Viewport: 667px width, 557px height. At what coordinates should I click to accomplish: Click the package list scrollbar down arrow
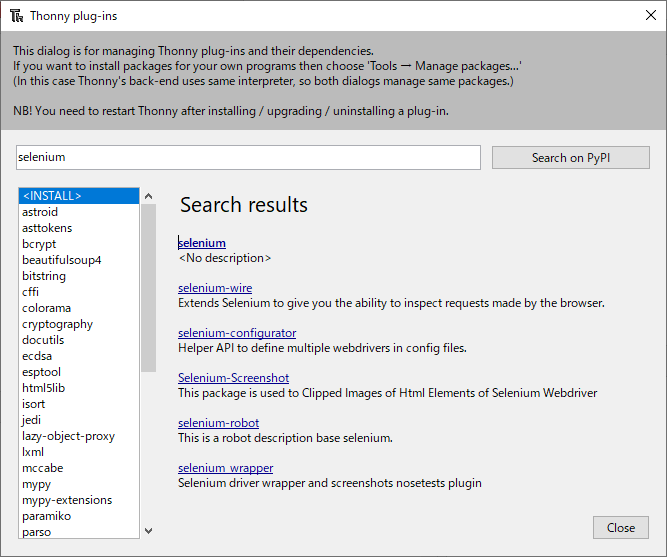148,531
